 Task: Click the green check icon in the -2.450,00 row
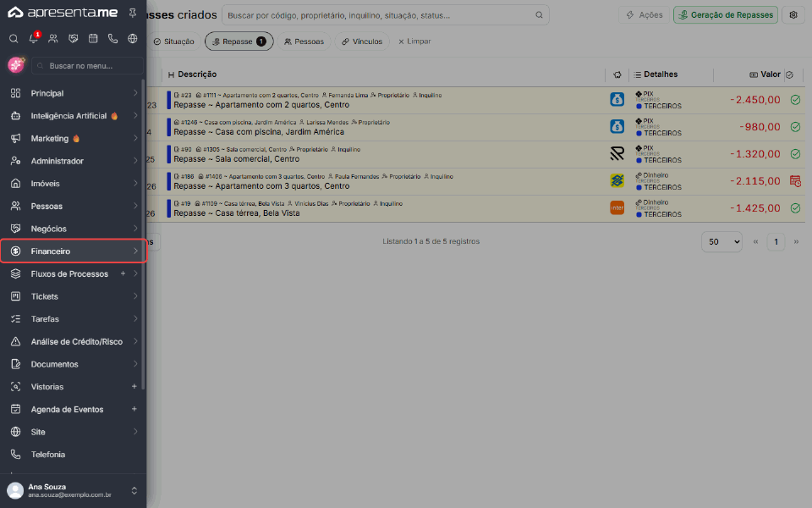click(795, 100)
